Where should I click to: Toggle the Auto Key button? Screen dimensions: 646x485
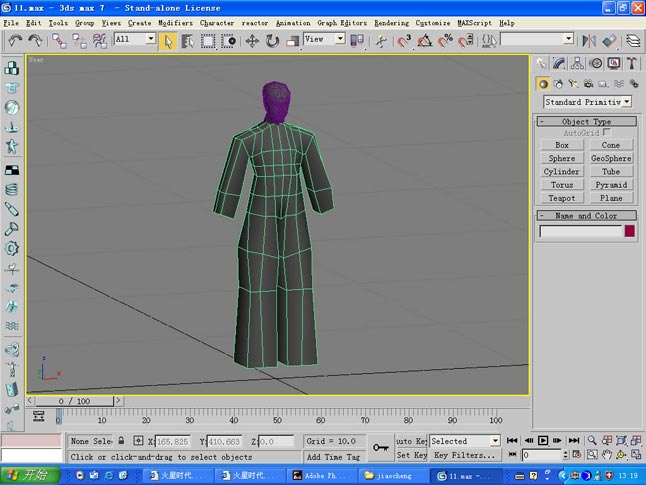tap(411, 441)
